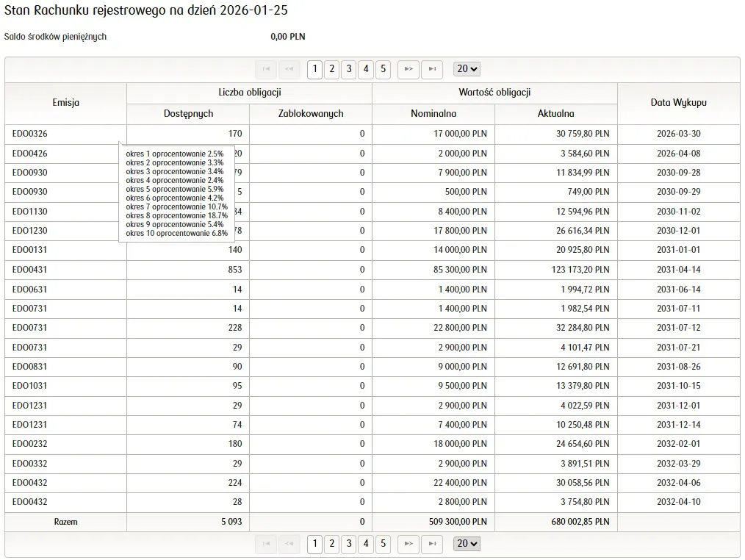Jump to the last page via the top paginator icon

click(x=432, y=69)
